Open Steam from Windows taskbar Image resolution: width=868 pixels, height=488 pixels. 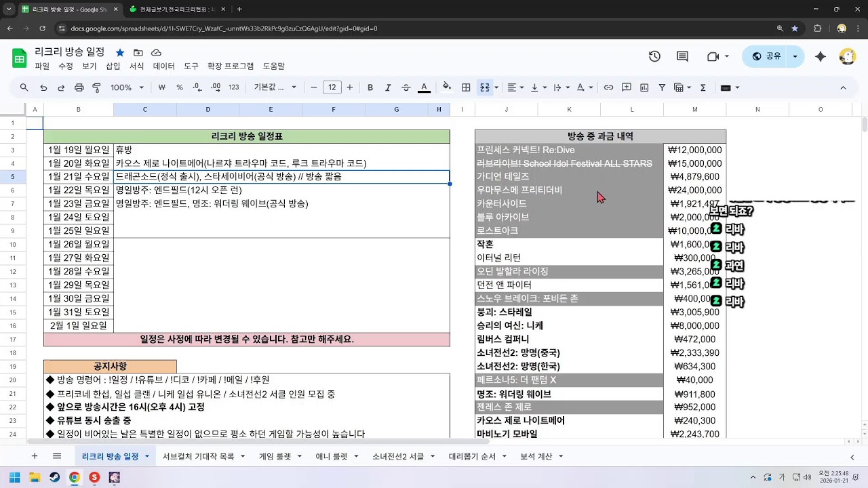tap(54, 477)
